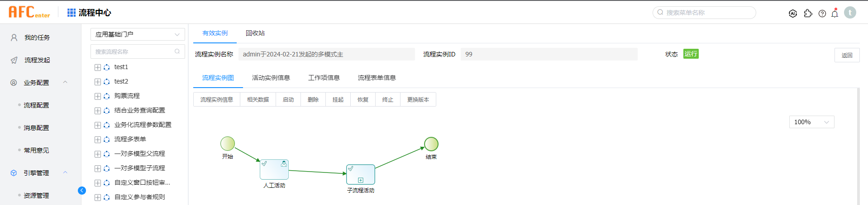Screen dimensions: 868x205
Task: Open the help question-mark icon
Action: coord(822,14)
